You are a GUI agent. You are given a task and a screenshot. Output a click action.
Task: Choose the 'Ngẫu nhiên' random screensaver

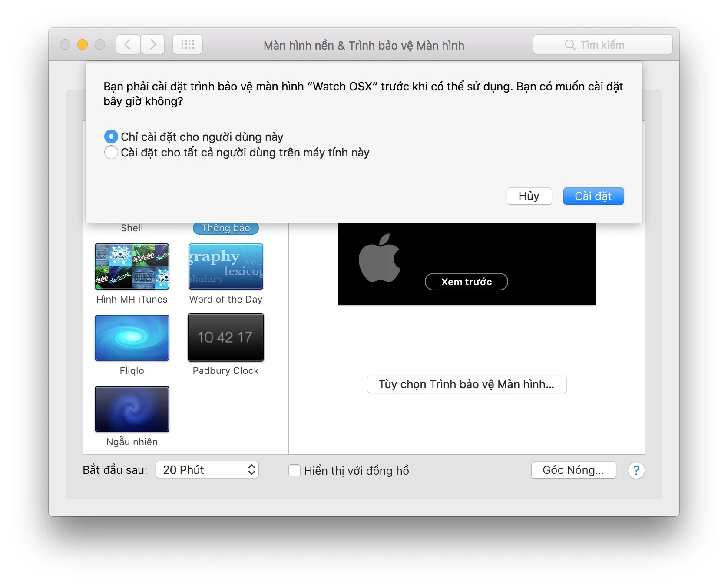132,409
